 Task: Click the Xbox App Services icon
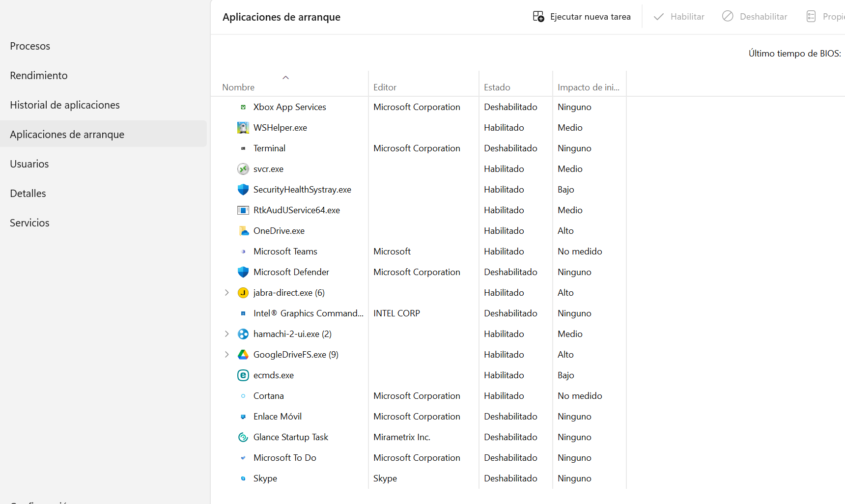click(243, 107)
